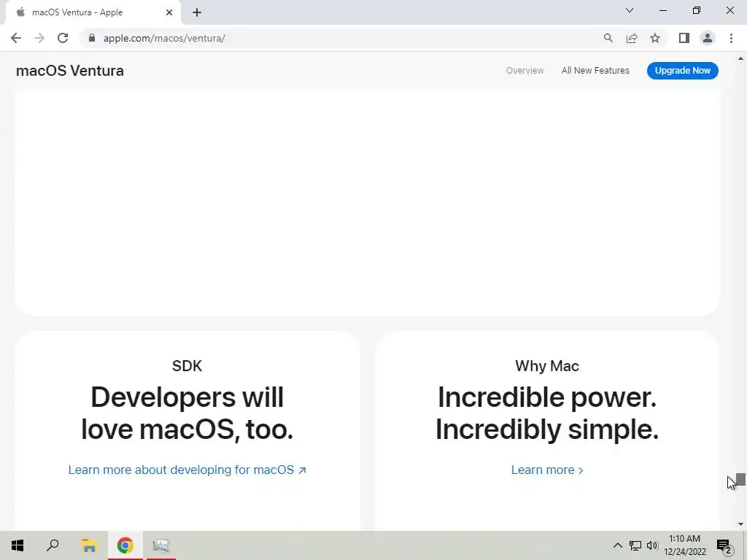Close the macOS Ventura tab
Image resolution: width=747 pixels, height=560 pixels.
tap(169, 12)
